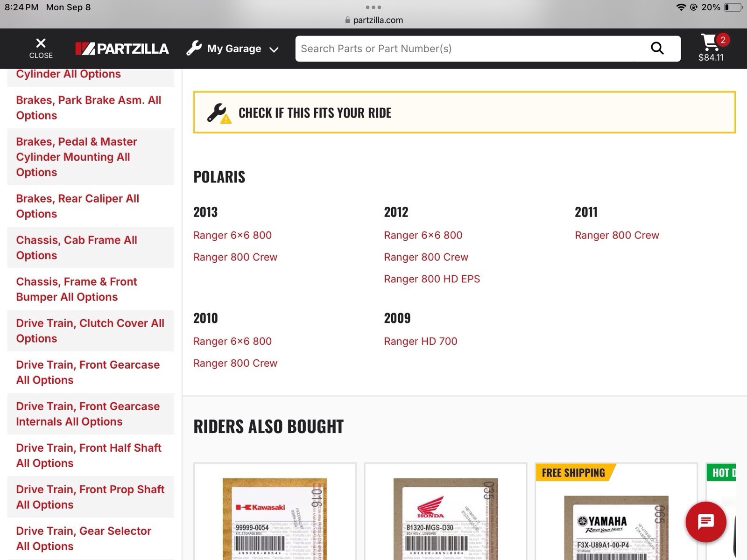Click the wrench warning icon in fitment banner

pyautogui.click(x=219, y=113)
